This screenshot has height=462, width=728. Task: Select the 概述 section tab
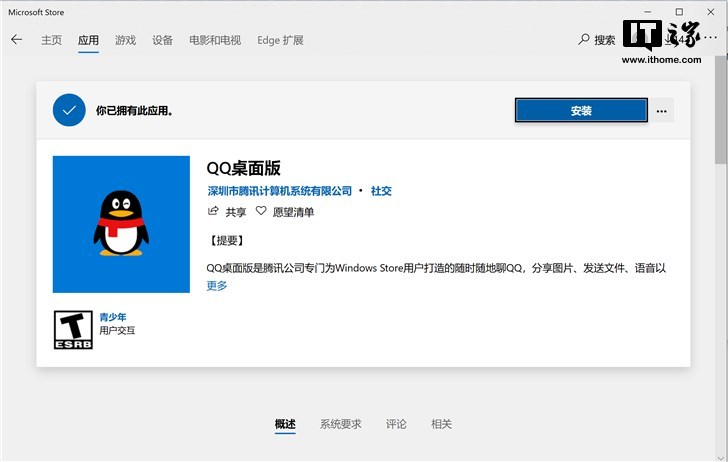(x=285, y=424)
